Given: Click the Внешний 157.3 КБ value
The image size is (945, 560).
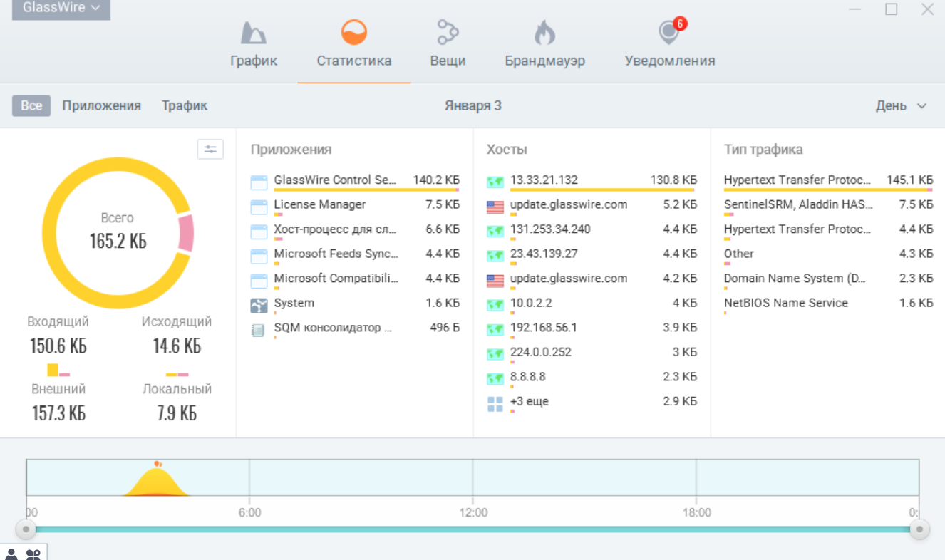Looking at the screenshot, I should [58, 413].
